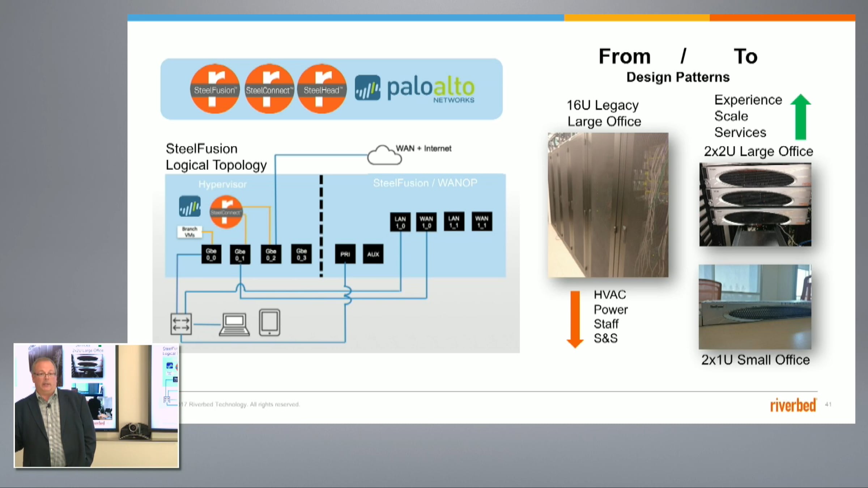Click the 'SteelFusion Logical Topology' title

(x=216, y=157)
